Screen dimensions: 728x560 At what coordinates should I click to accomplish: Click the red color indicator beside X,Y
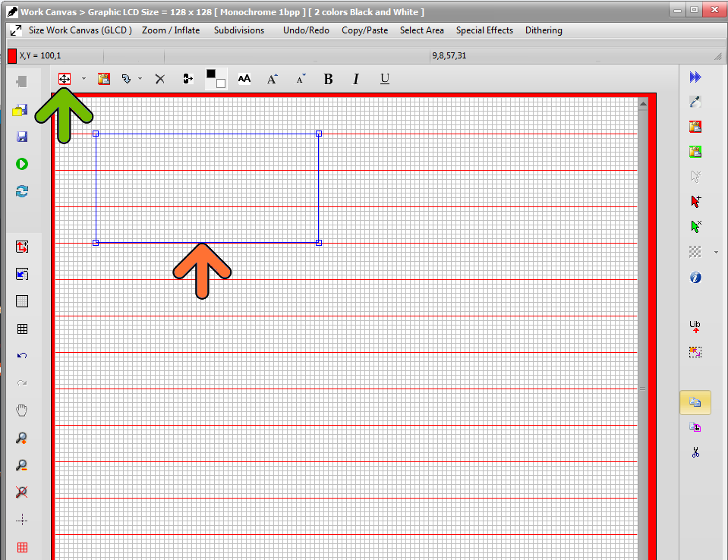12,55
